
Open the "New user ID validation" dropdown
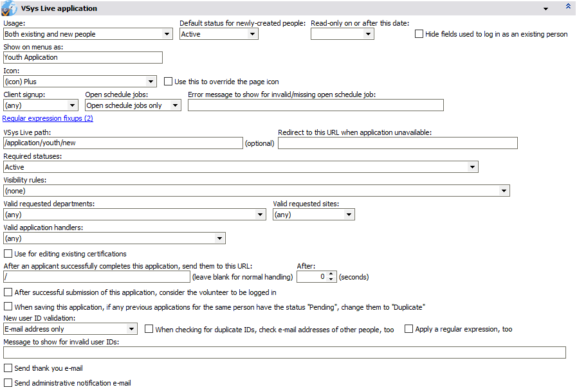coord(131,328)
